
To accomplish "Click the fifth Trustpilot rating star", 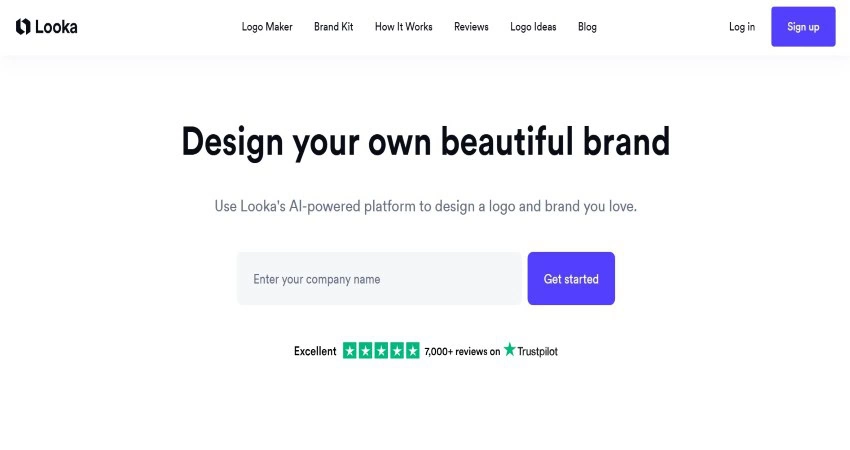I will pyautogui.click(x=412, y=351).
